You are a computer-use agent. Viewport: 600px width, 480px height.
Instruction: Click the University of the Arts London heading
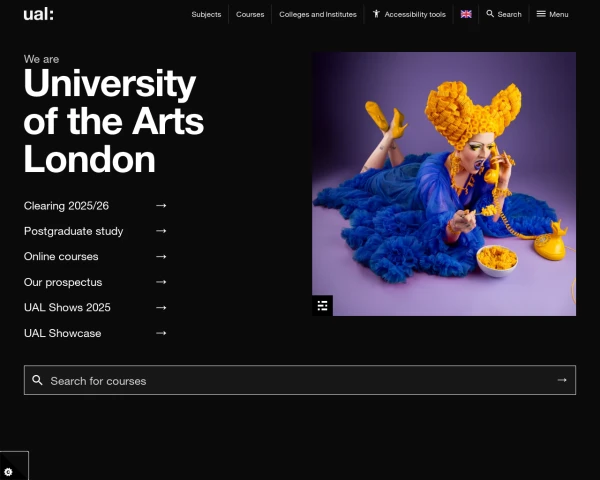point(114,121)
